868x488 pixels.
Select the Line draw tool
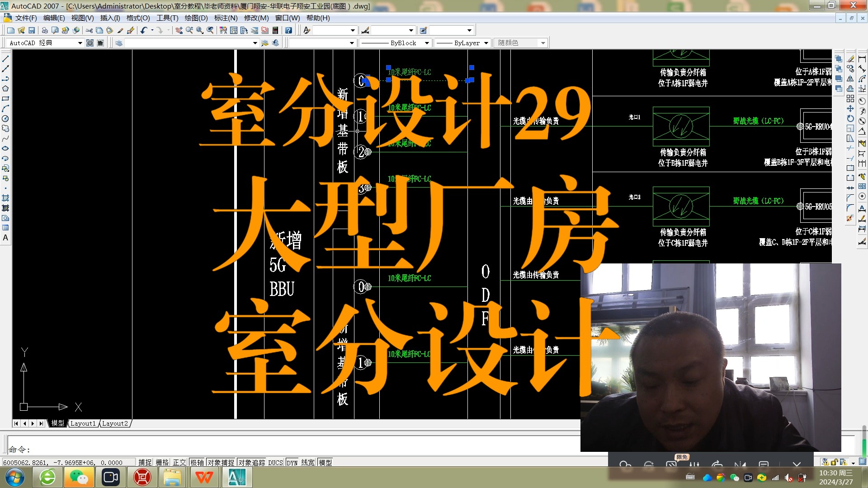[5, 59]
